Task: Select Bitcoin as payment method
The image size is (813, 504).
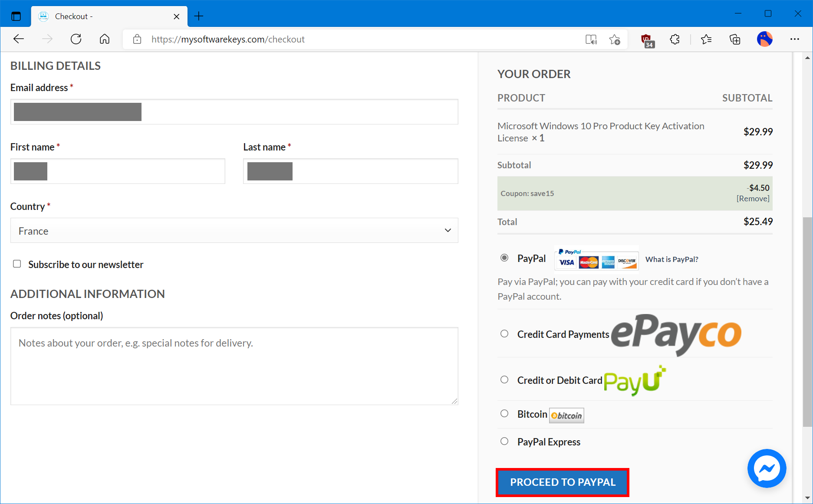Action: pos(504,413)
